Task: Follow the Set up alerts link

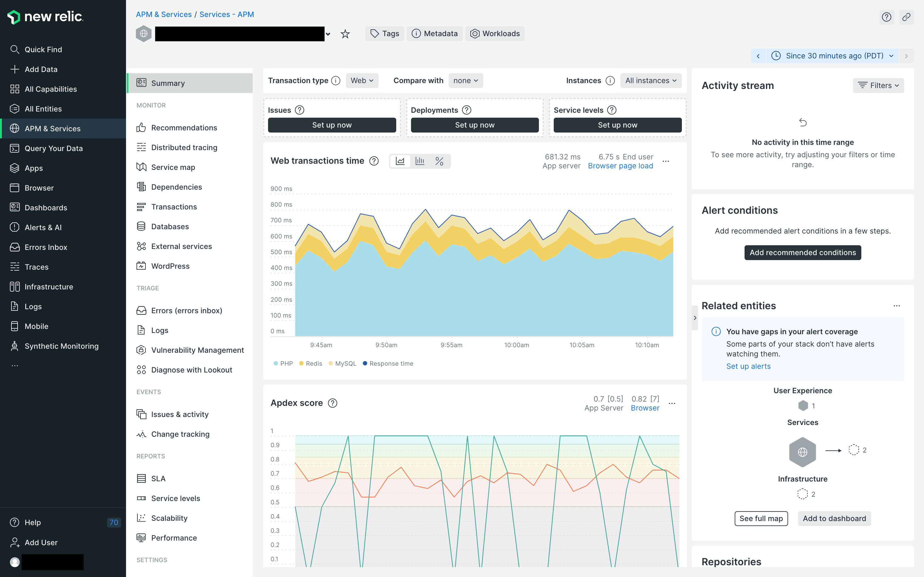Action: 748,366
